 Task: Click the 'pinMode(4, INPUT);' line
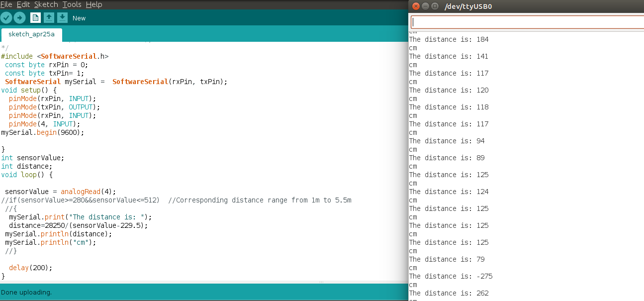click(x=44, y=124)
